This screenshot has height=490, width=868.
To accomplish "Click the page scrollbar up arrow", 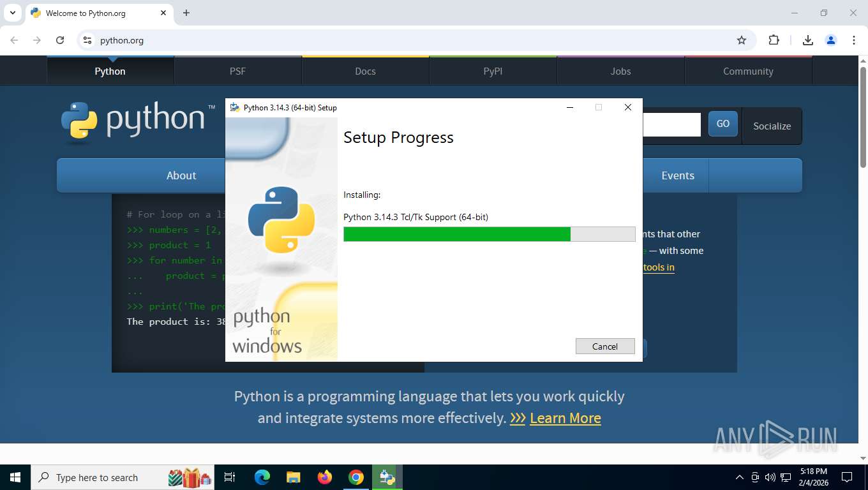I will click(863, 61).
